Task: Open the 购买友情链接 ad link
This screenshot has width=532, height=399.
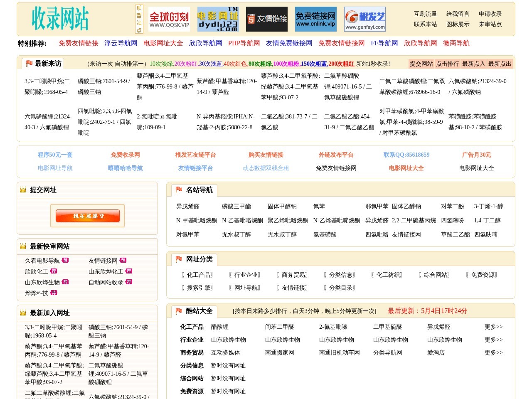Action: pos(266,155)
